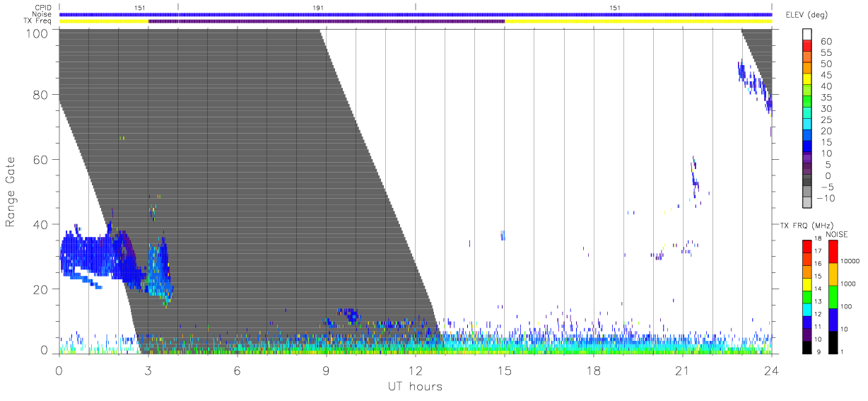The image size is (868, 401).
Task: Click ELEV colorbar label 55
Action: [825, 52]
